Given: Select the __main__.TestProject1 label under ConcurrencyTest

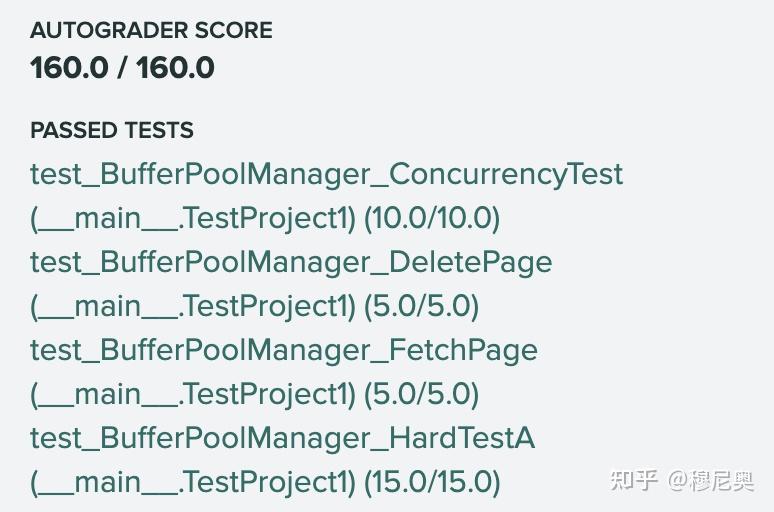Looking at the screenshot, I should tap(193, 218).
